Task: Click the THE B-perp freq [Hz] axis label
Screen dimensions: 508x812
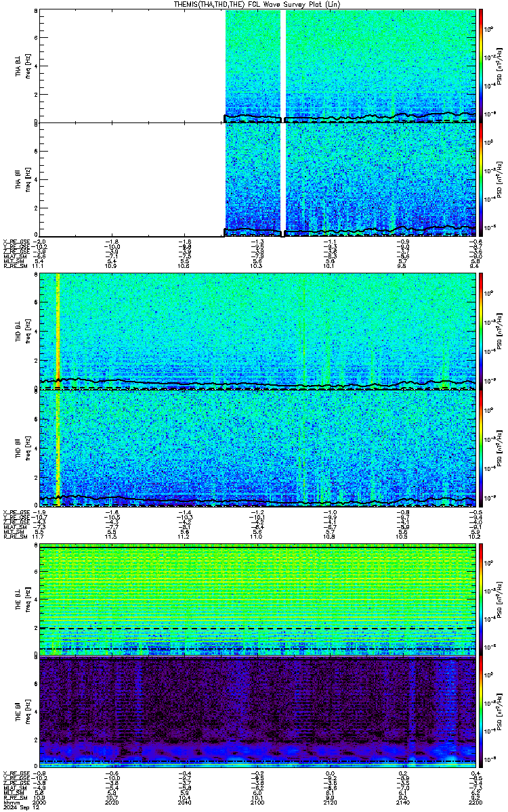Action: click(x=27, y=600)
